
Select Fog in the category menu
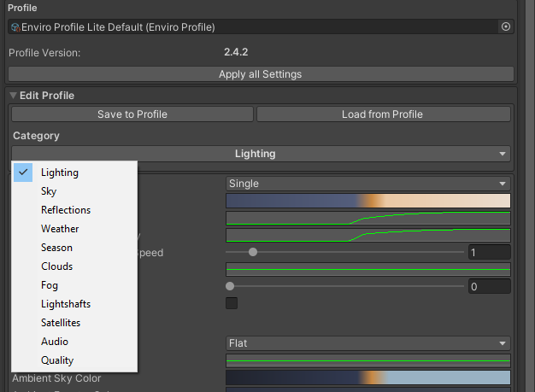[x=74, y=285]
